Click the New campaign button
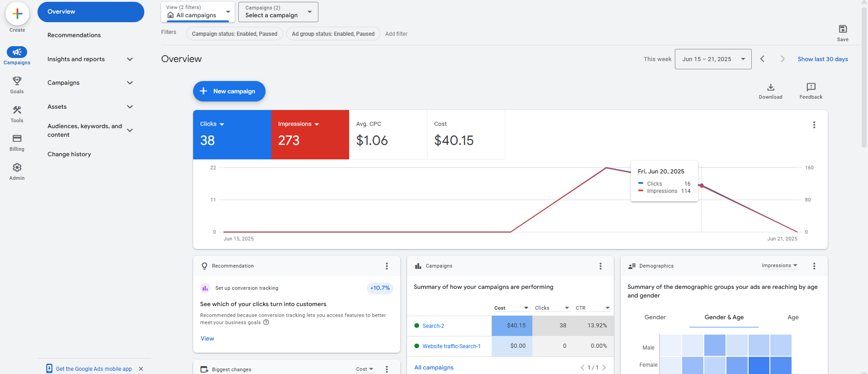 click(229, 91)
